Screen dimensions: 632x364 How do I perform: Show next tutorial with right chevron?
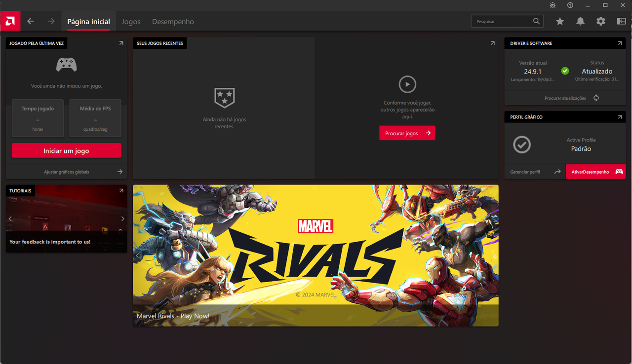point(123,218)
